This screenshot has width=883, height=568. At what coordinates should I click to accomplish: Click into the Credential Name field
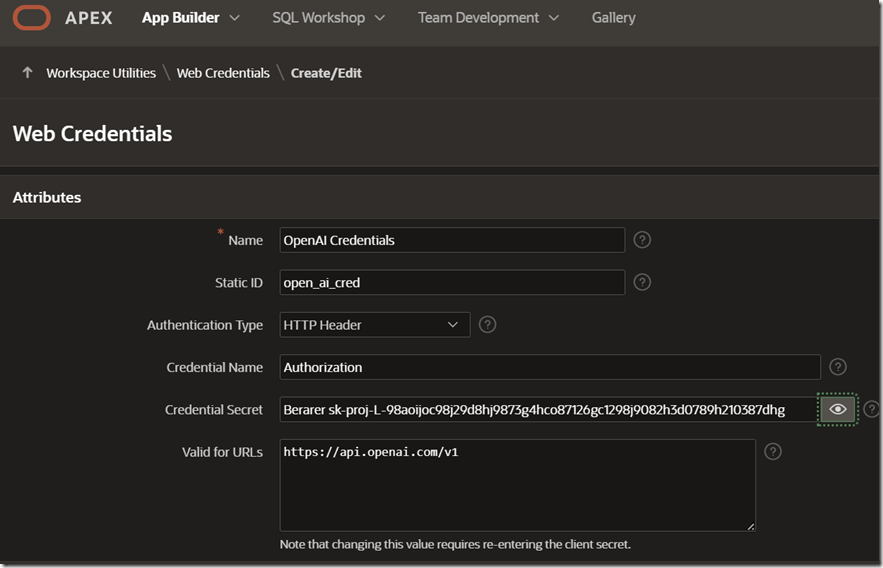point(550,367)
